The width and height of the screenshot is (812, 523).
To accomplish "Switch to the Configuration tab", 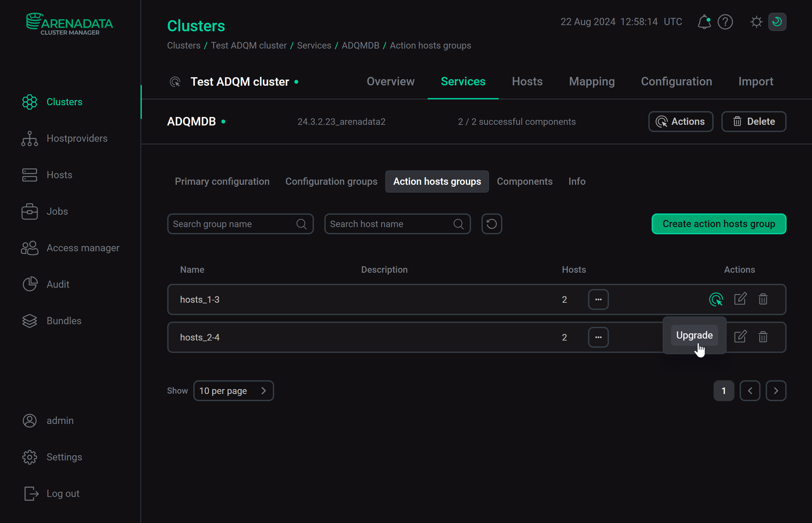I will coord(676,81).
